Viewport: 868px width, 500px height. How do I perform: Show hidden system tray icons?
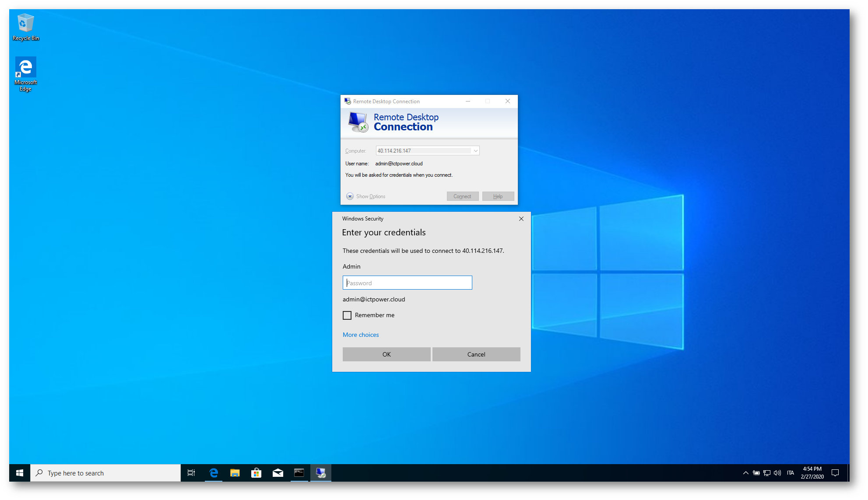745,473
